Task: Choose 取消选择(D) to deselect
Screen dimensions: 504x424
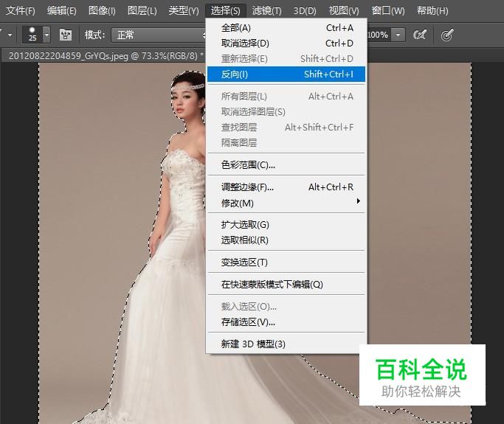Action: click(x=286, y=43)
